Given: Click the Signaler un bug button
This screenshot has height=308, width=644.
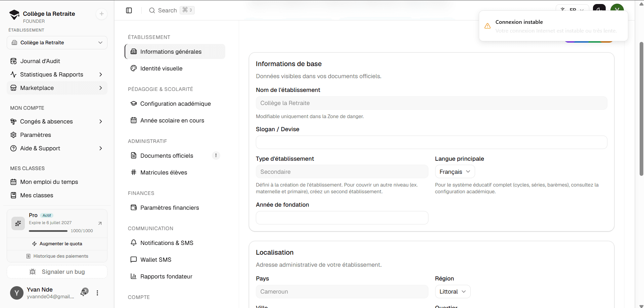Looking at the screenshot, I should [57, 272].
